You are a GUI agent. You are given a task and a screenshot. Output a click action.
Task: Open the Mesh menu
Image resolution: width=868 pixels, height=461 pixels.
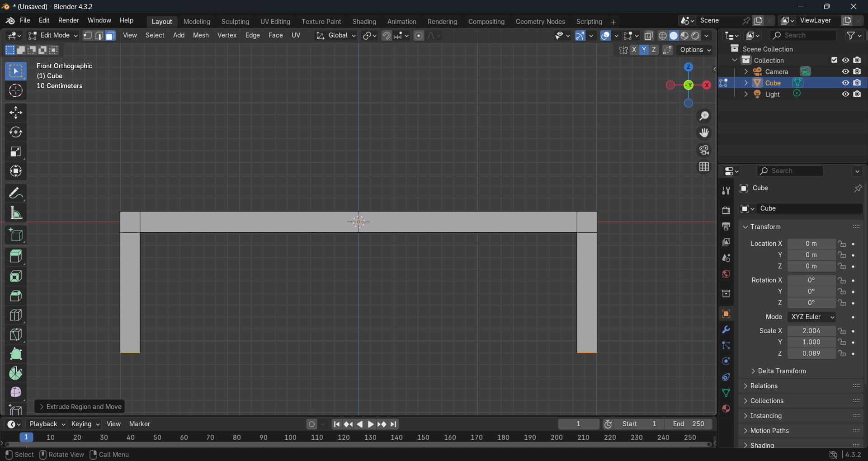click(201, 35)
